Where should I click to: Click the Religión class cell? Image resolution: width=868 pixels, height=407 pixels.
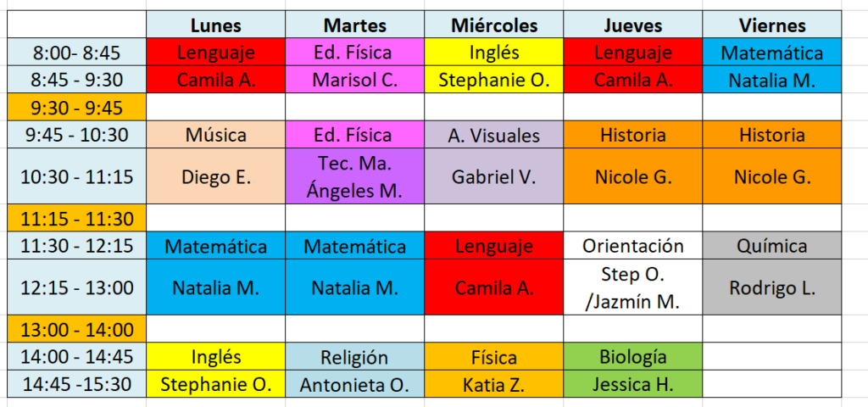(x=355, y=357)
